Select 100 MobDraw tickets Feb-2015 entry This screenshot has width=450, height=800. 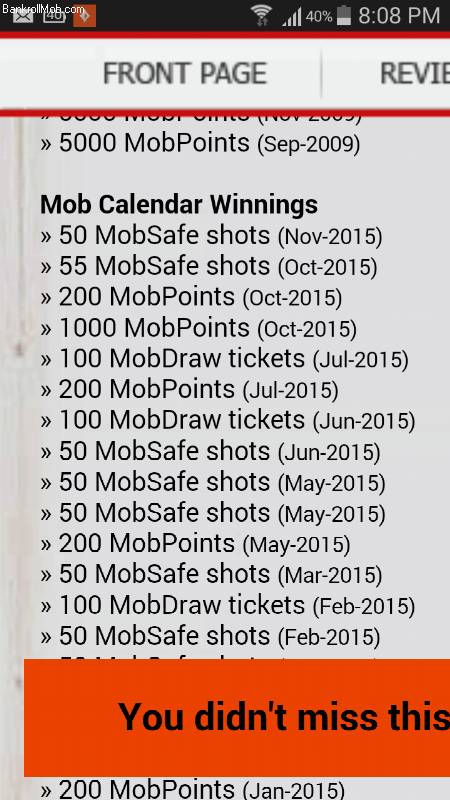(228, 605)
